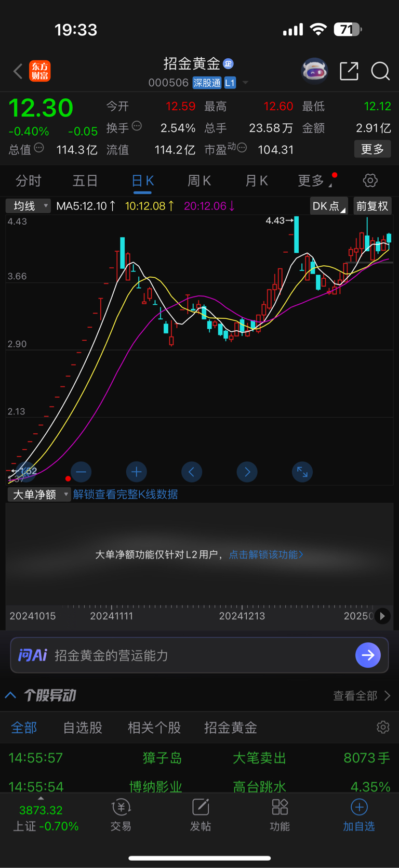Open 均线 indicator dropdown
The width and height of the screenshot is (399, 868).
click(28, 206)
